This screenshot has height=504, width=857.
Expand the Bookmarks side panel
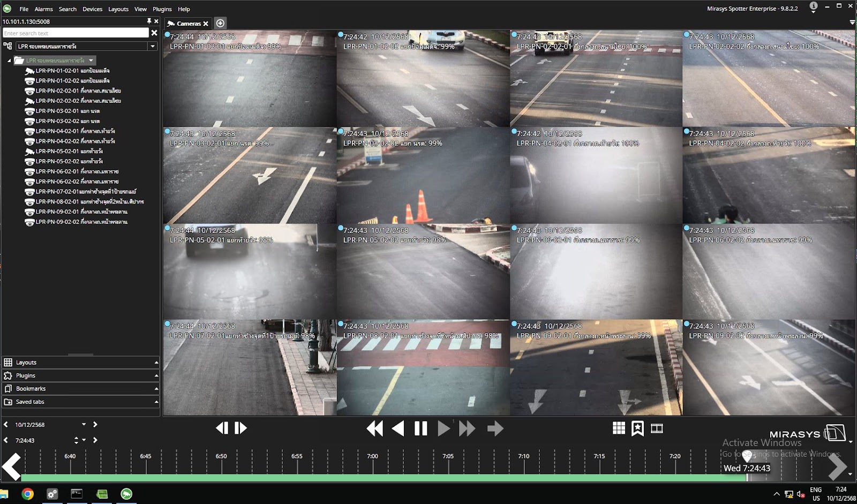point(80,389)
